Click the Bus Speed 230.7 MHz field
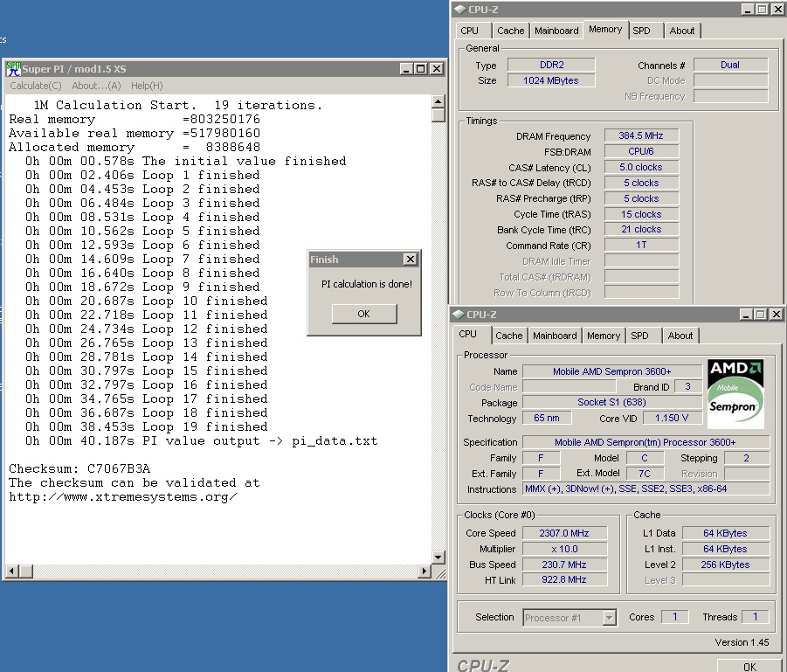This screenshot has width=787, height=672. click(x=564, y=565)
